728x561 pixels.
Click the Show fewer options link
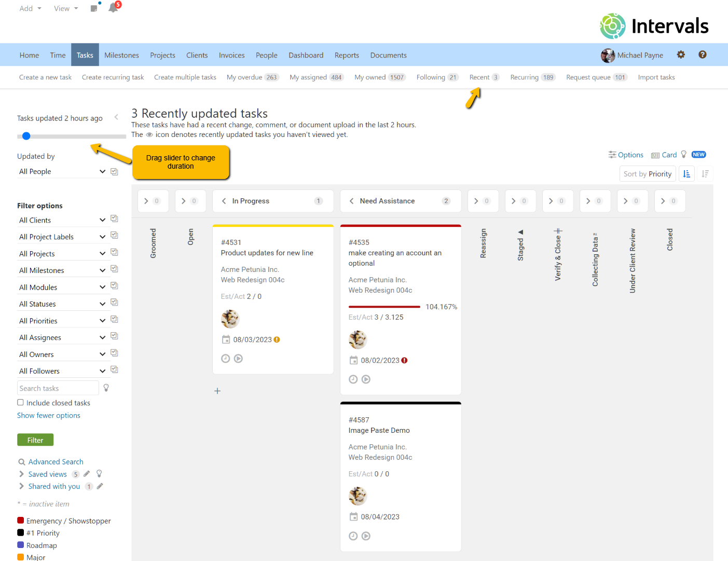pyautogui.click(x=49, y=416)
